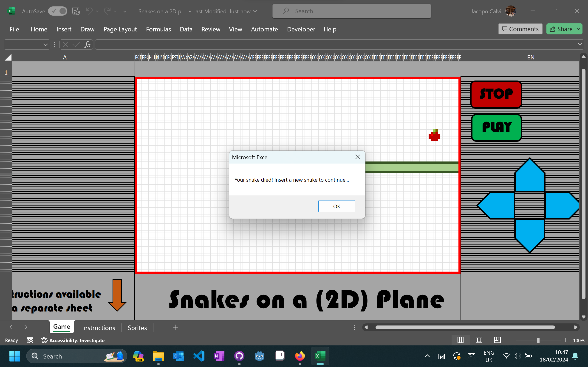Click the zoom slider handle

point(538,340)
